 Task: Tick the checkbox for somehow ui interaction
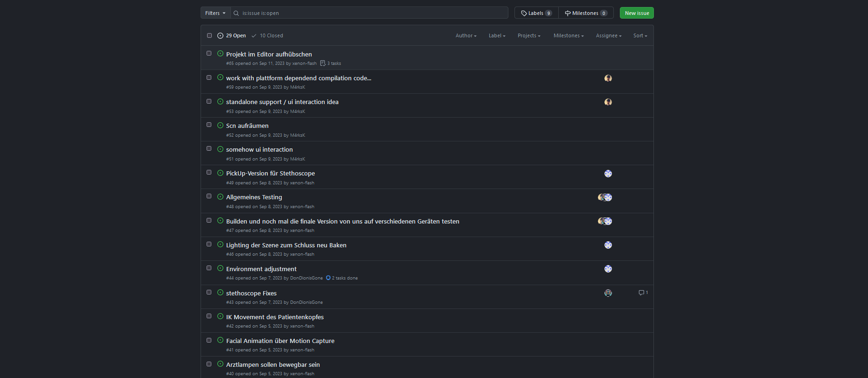209,149
